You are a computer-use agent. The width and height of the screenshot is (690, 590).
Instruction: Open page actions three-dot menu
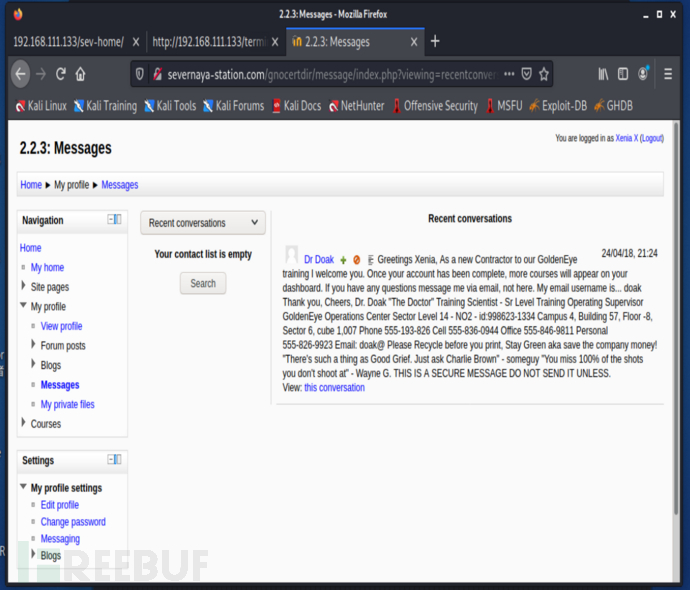(509, 74)
